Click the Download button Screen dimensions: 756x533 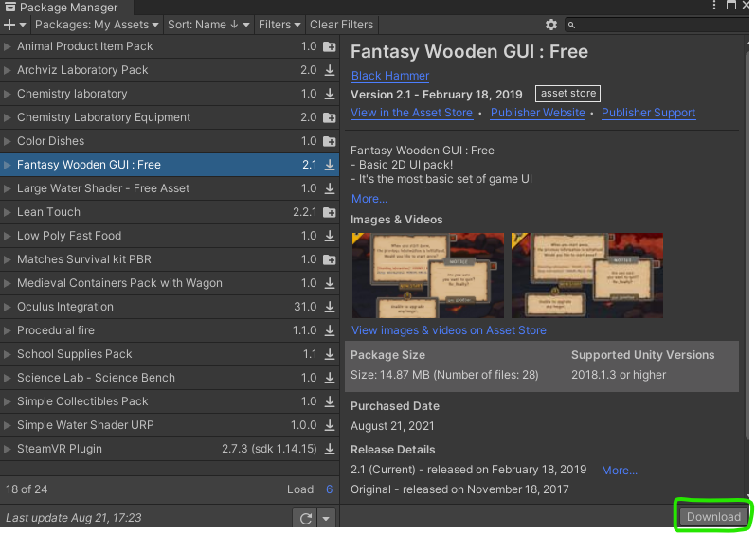tap(713, 517)
